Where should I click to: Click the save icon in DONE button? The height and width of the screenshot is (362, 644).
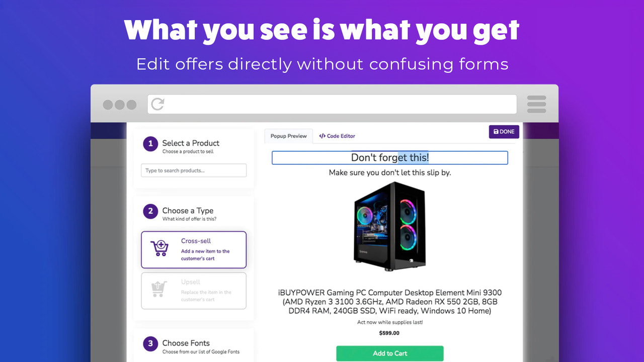click(x=496, y=132)
